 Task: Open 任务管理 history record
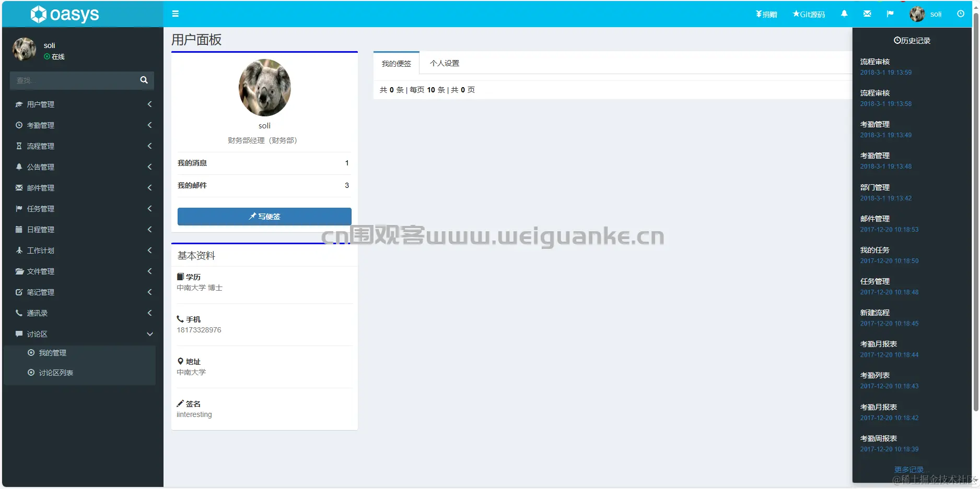click(x=875, y=281)
